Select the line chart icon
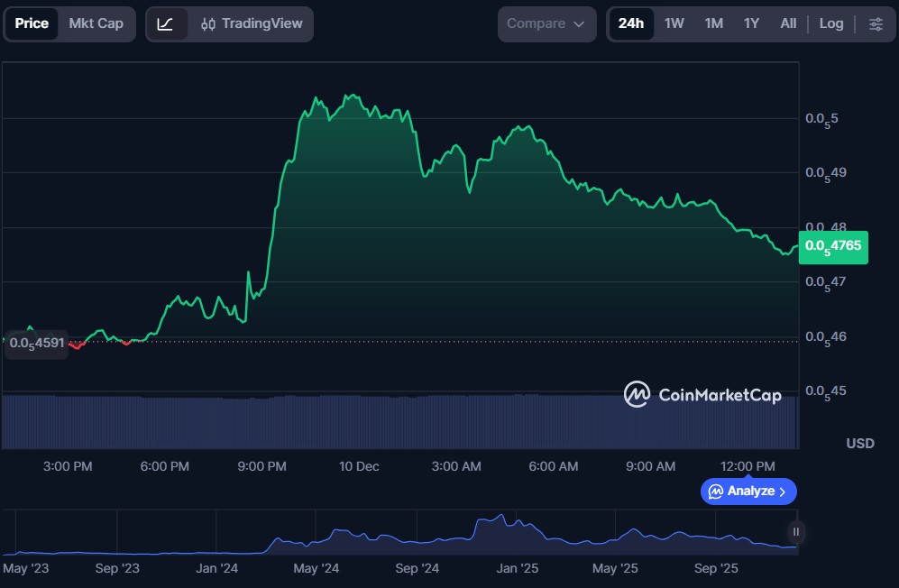This screenshot has width=899, height=588. (x=166, y=23)
